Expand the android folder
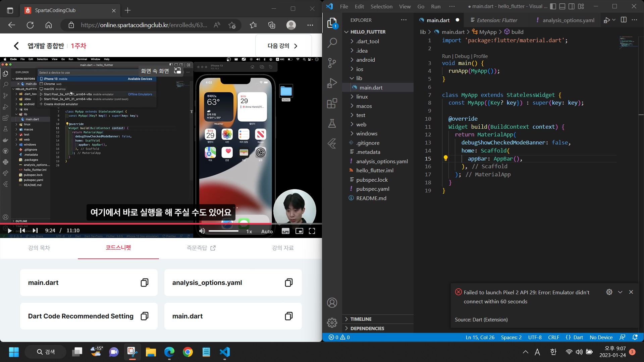Image resolution: width=644 pixels, height=362 pixels. coord(365,60)
